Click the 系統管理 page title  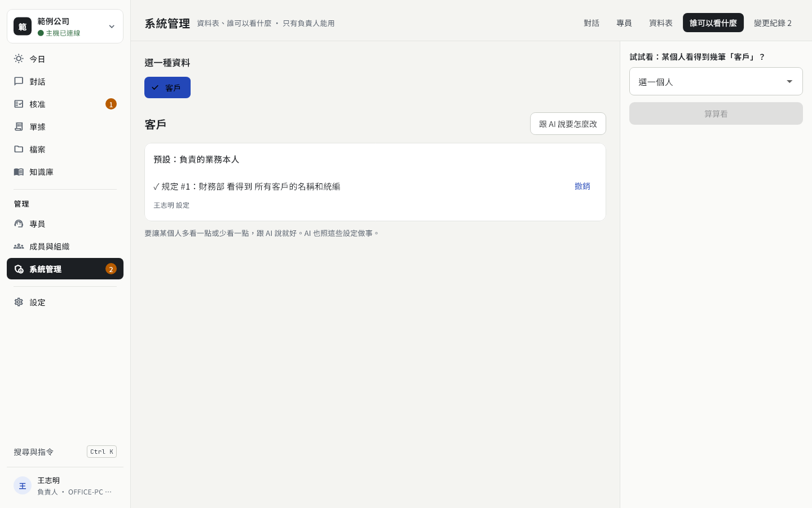167,23
